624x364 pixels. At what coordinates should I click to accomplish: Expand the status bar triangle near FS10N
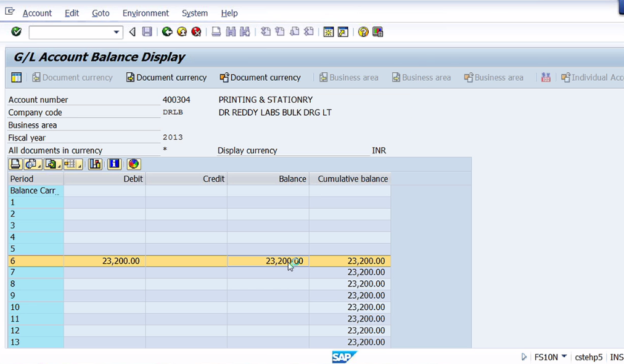click(x=524, y=357)
